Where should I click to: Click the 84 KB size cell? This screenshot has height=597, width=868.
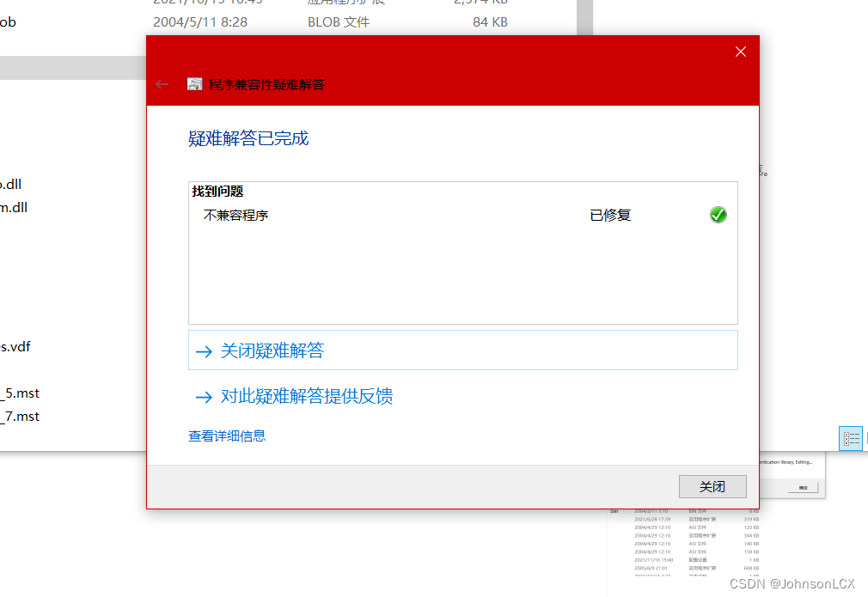[490, 22]
